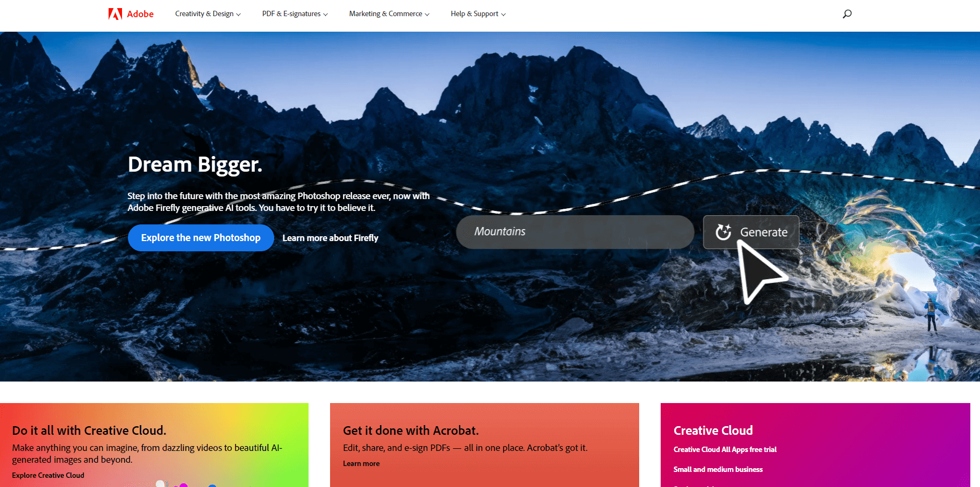The width and height of the screenshot is (980, 487).
Task: Open Creativity & Design menu
Action: pos(208,14)
